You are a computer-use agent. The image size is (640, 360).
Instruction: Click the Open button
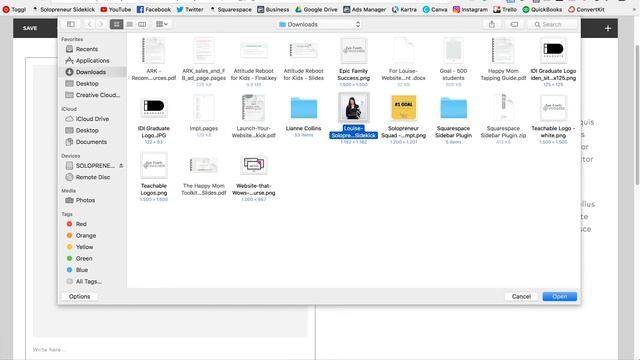coord(560,296)
